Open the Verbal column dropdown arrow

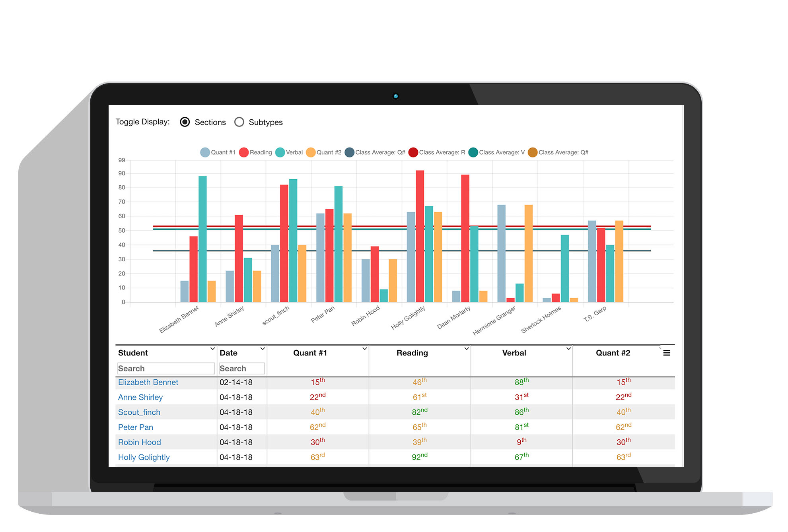click(568, 349)
